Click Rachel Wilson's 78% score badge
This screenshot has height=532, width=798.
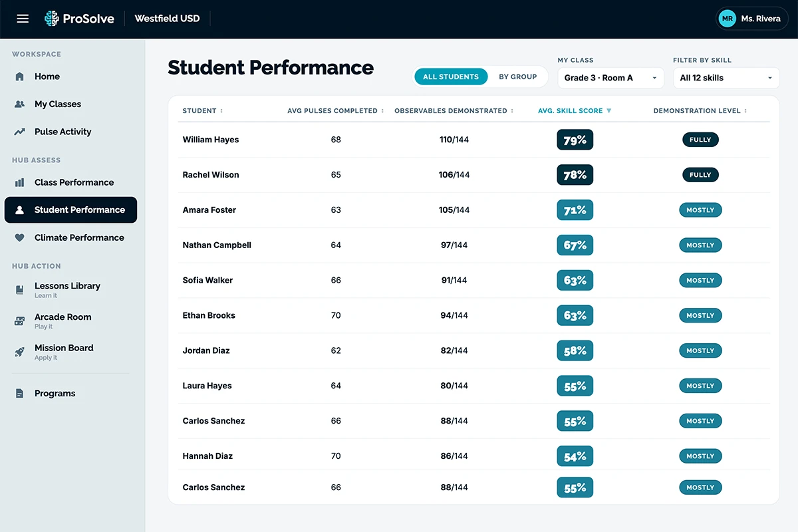575,175
